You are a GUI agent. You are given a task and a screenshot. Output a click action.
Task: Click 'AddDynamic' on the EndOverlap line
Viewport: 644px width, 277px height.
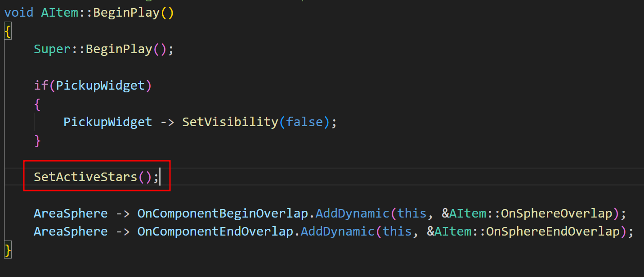[x=337, y=232]
